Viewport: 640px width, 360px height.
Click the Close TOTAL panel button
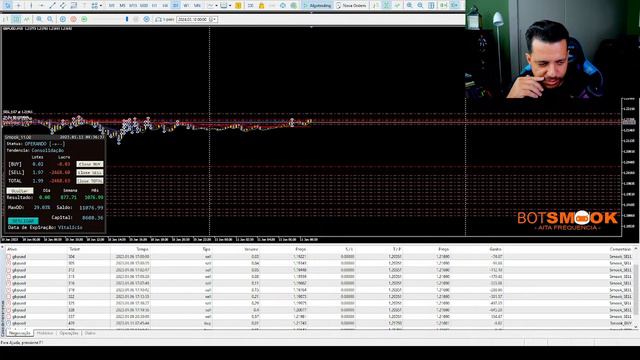tap(90, 181)
